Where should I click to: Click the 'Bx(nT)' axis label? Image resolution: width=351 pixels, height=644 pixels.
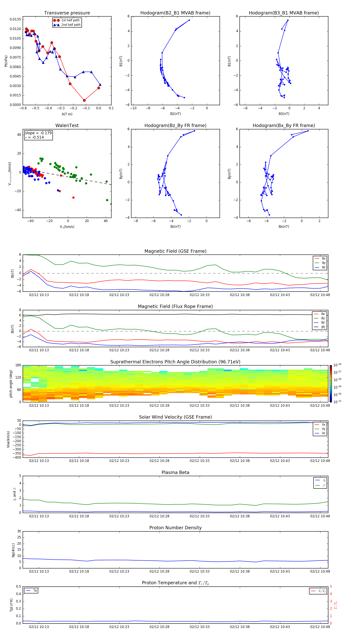point(284,227)
